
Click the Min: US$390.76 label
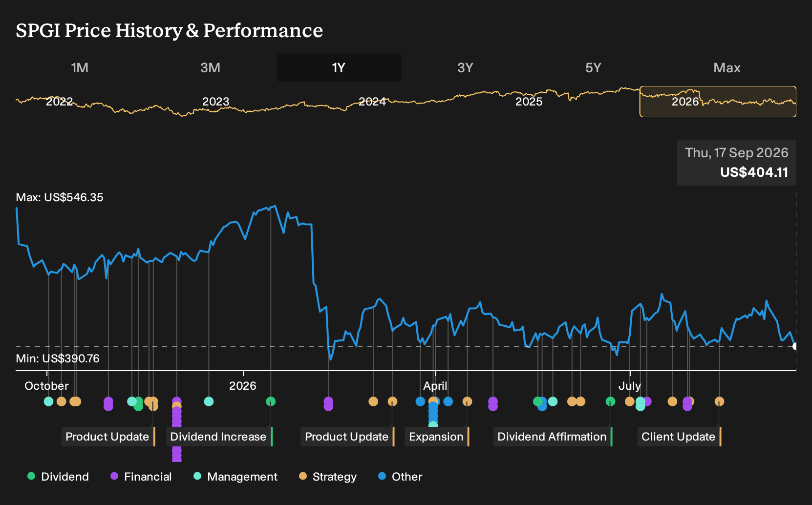tap(58, 358)
